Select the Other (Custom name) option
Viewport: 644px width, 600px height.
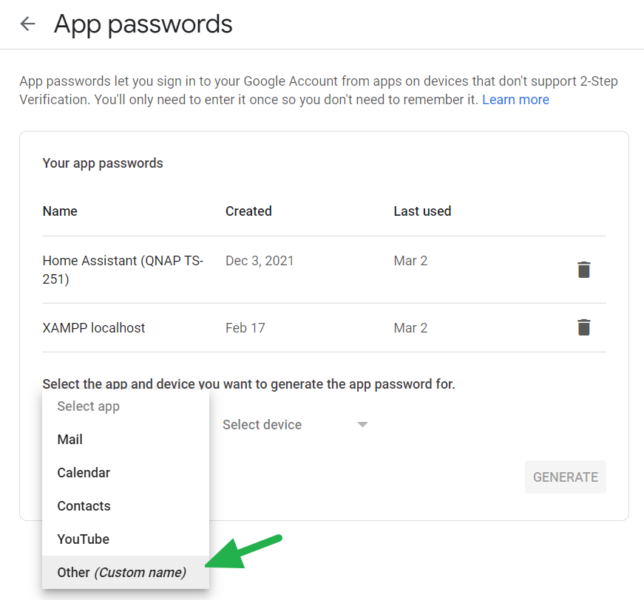click(x=121, y=573)
